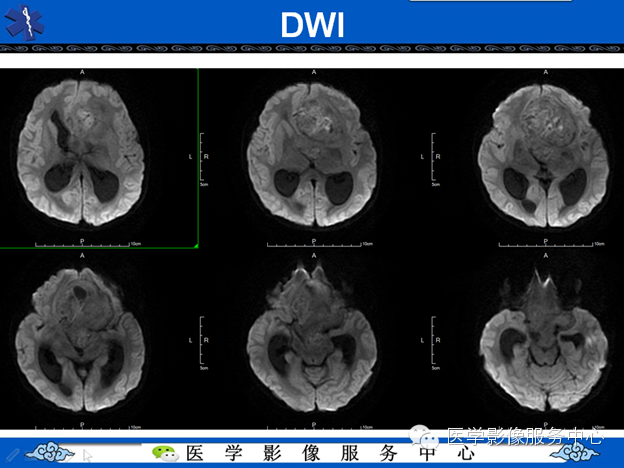This screenshot has height=468, width=624.
Task: Click the DWI slide title
Action: pos(312,25)
